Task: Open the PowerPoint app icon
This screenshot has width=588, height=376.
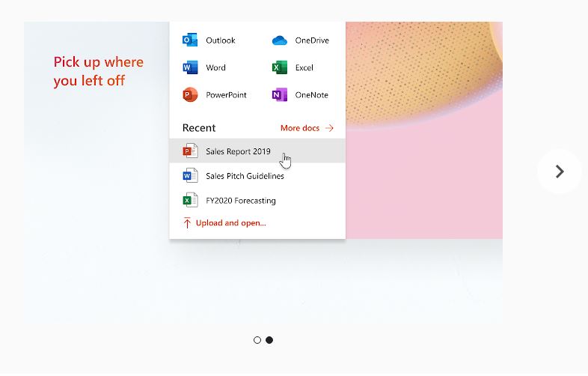Action: tap(190, 94)
